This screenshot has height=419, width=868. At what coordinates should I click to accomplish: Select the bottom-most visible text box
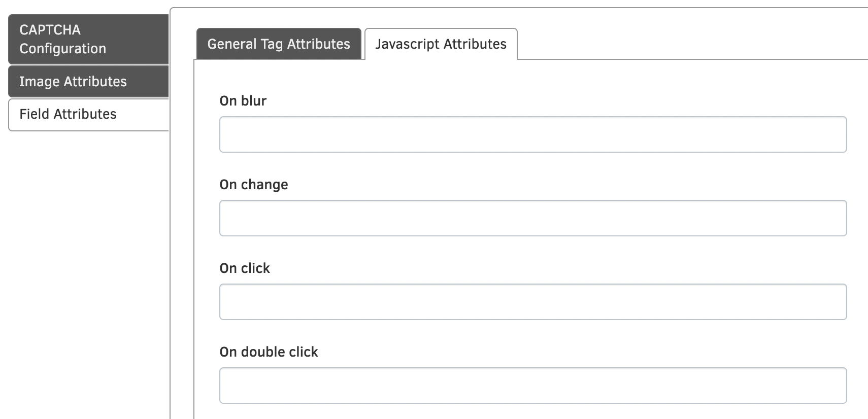tap(532, 386)
